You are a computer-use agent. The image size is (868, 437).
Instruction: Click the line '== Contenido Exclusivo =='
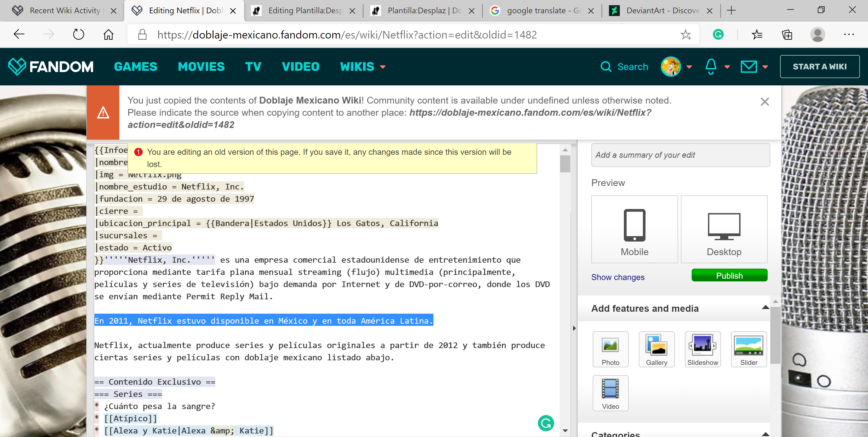[x=155, y=382]
